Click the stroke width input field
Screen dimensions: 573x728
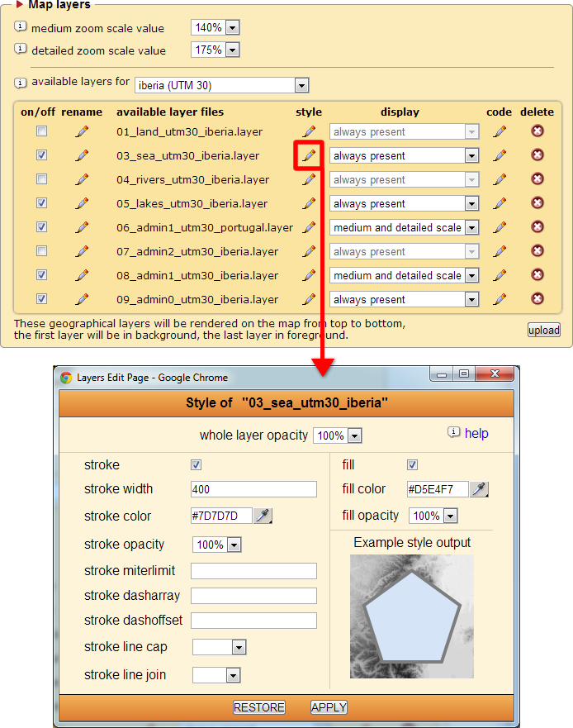pos(253,489)
